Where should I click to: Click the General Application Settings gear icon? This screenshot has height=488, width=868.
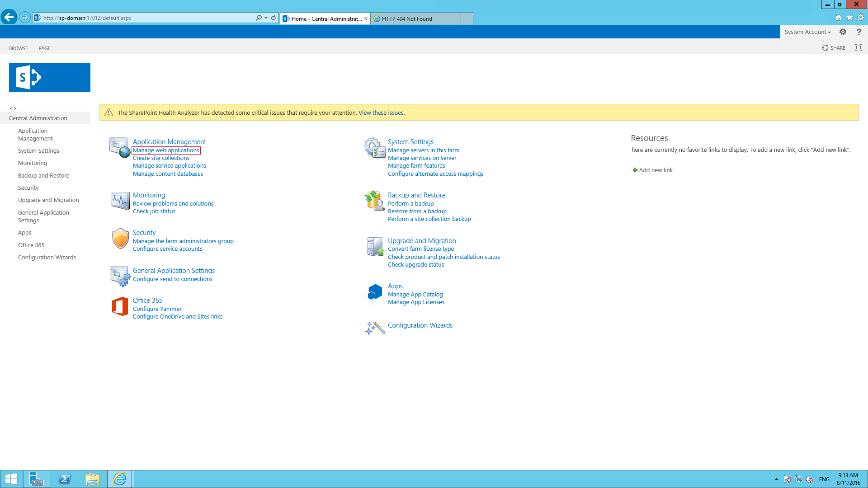[120, 276]
